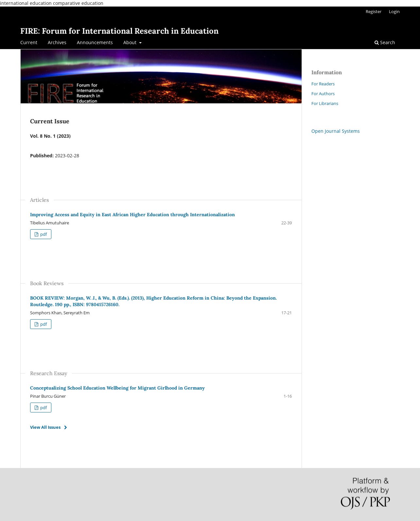
Task: Click the Vol. 8 No. 1 (2023) issue title
Action: (x=50, y=136)
